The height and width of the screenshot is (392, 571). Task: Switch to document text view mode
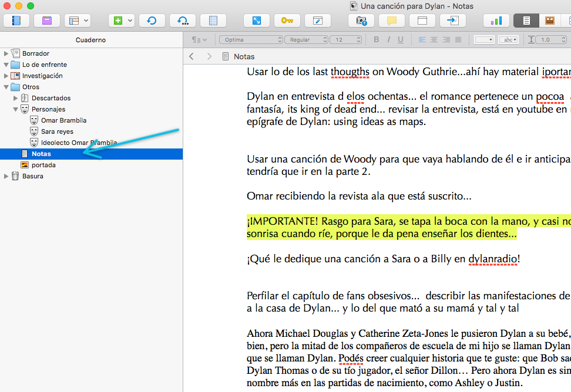coord(526,21)
